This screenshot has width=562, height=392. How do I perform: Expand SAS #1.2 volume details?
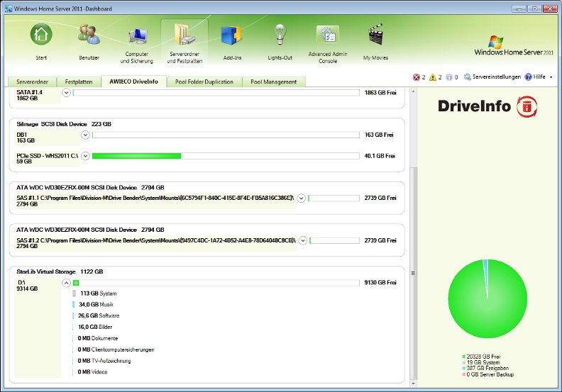click(303, 240)
